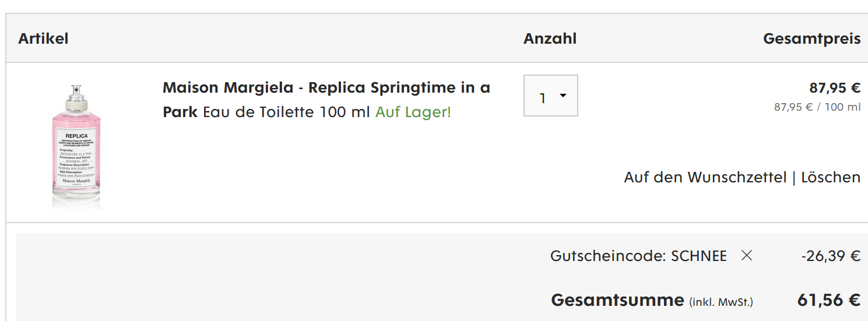Click the -26,39 € discount amount
This screenshot has height=321, width=868.
click(x=830, y=256)
